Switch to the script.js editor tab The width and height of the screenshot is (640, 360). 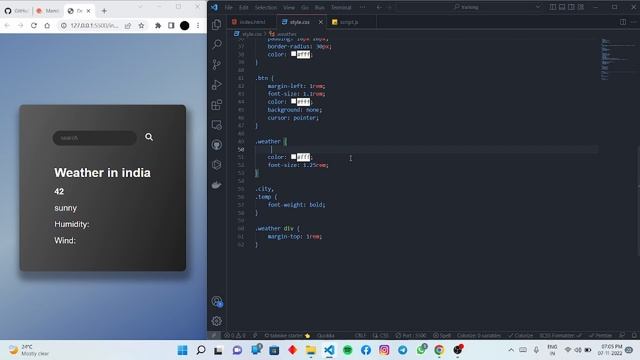(x=349, y=22)
